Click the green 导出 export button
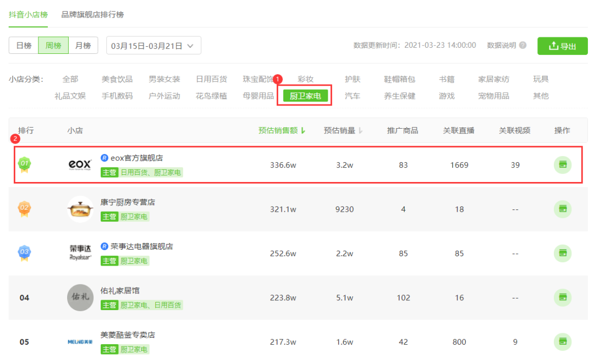Image resolution: width=594 pixels, height=364 pixels. coord(563,46)
